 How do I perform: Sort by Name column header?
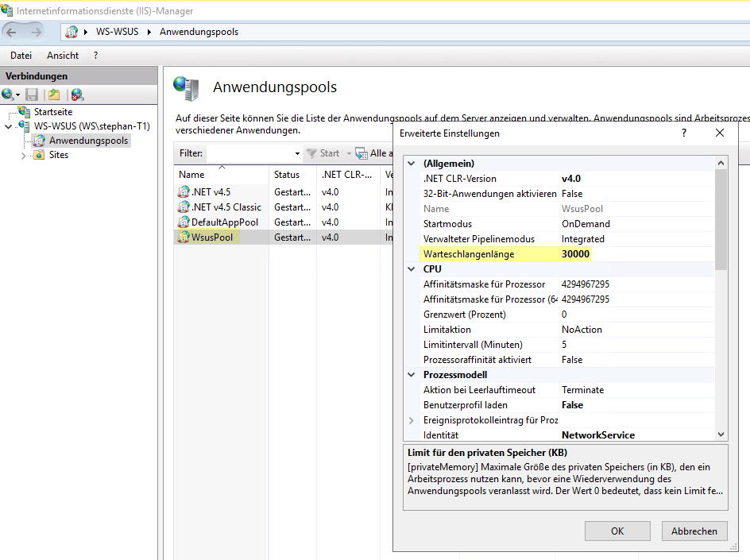point(221,175)
